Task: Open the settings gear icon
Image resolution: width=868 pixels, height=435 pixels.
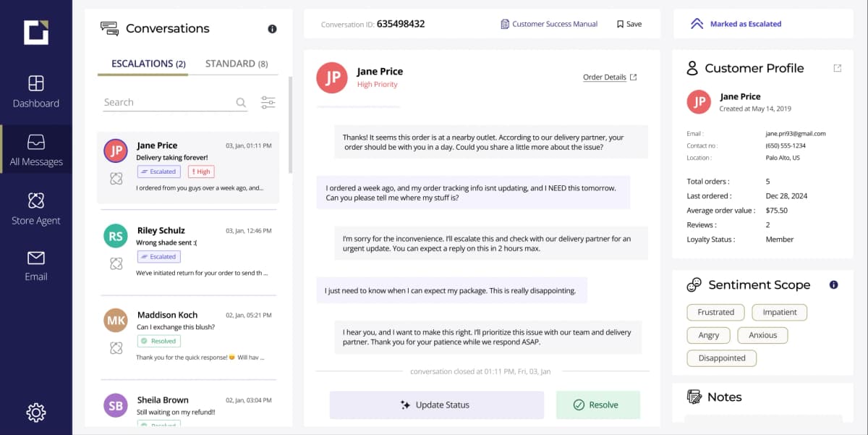Action: click(35, 413)
